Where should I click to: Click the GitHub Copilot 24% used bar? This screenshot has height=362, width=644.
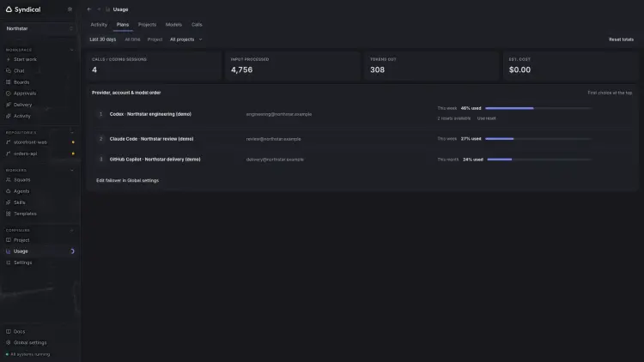pos(539,160)
